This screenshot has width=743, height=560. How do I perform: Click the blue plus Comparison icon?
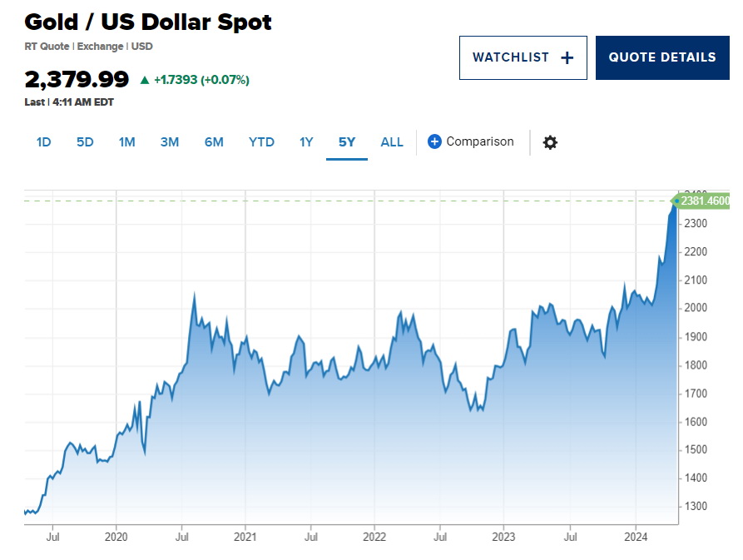434,141
